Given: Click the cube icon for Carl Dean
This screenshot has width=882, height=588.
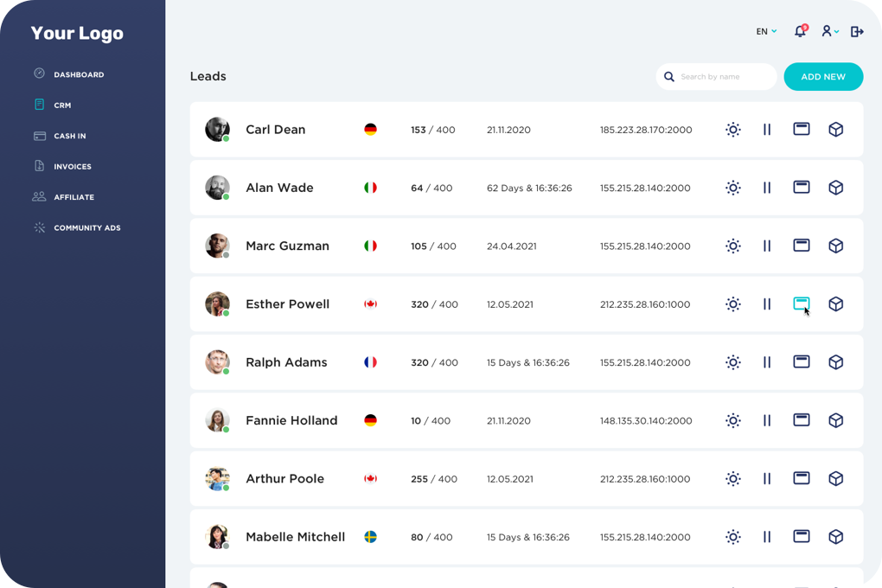Looking at the screenshot, I should [836, 130].
